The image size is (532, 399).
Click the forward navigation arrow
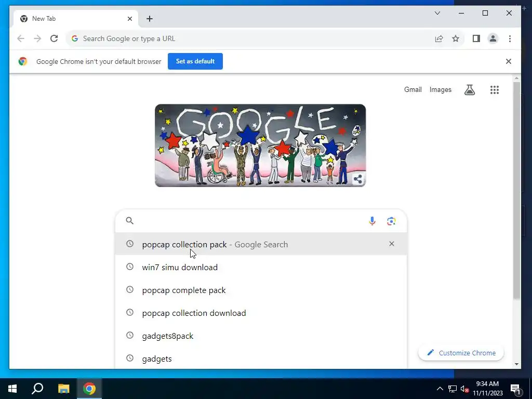(37, 38)
